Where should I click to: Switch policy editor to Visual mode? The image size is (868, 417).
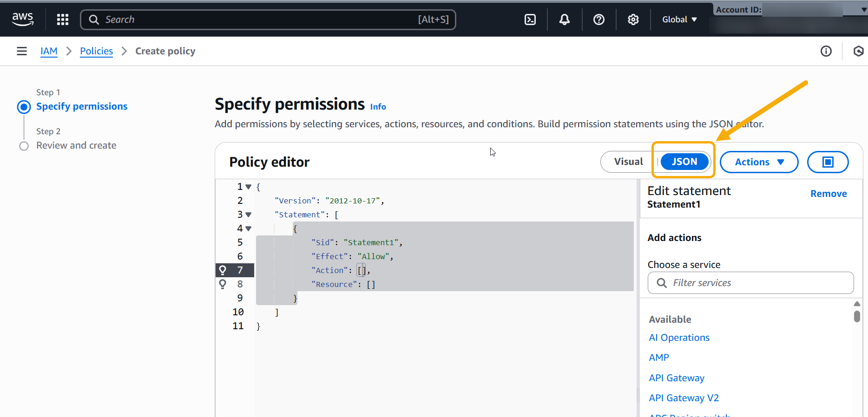pos(628,162)
